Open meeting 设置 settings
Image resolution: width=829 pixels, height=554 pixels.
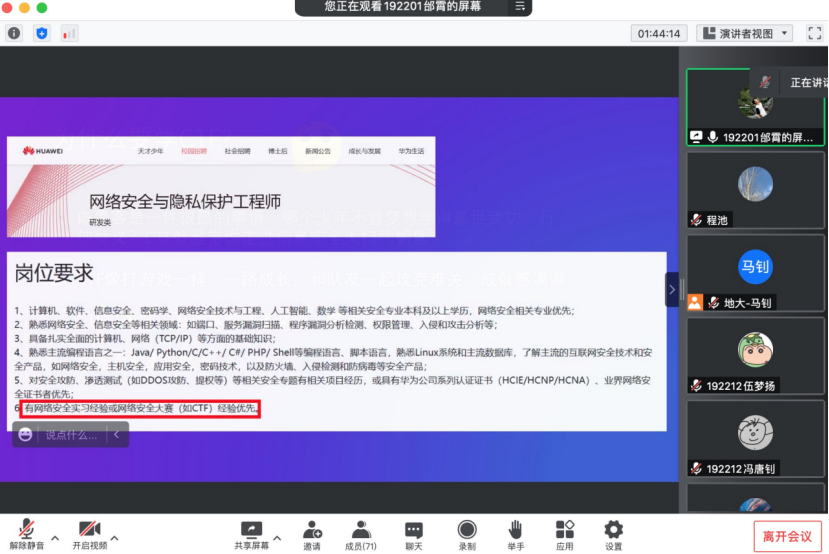(613, 535)
